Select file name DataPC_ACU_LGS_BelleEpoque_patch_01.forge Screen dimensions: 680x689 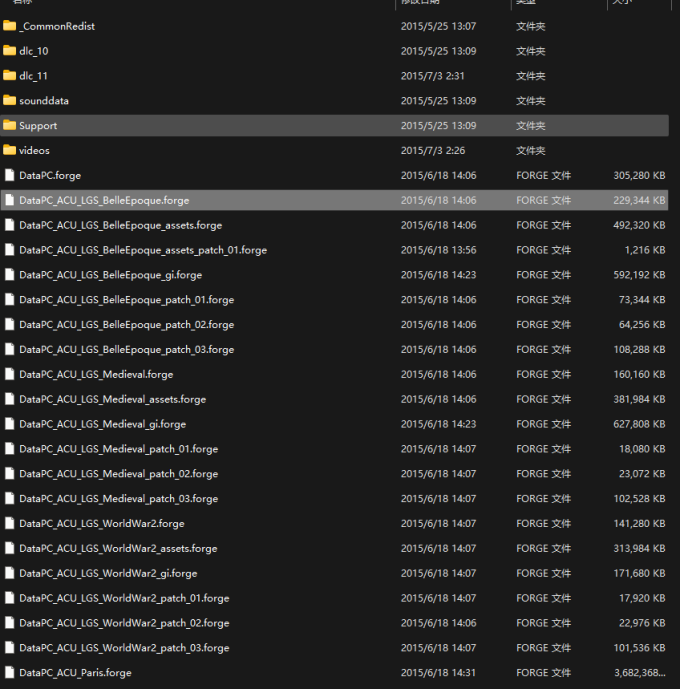127,300
